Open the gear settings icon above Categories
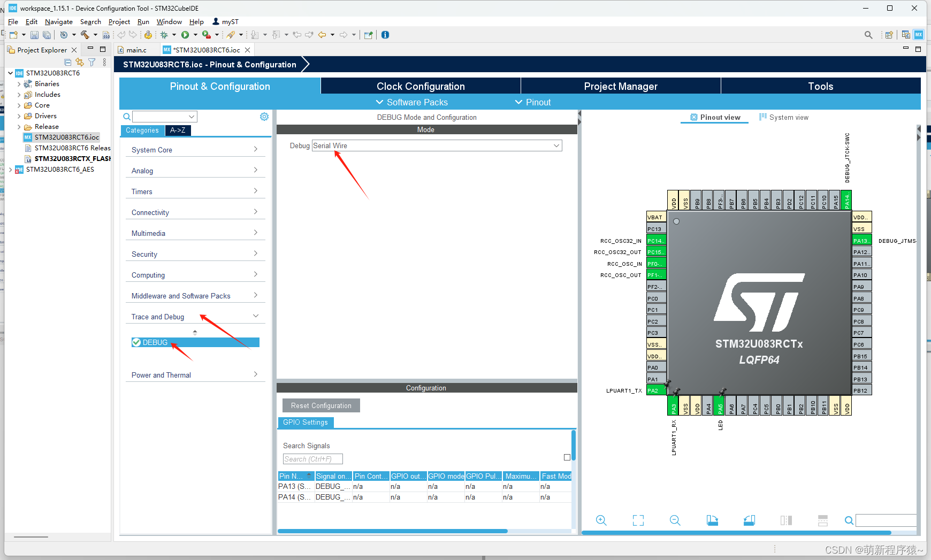The width and height of the screenshot is (931, 560). point(264,116)
